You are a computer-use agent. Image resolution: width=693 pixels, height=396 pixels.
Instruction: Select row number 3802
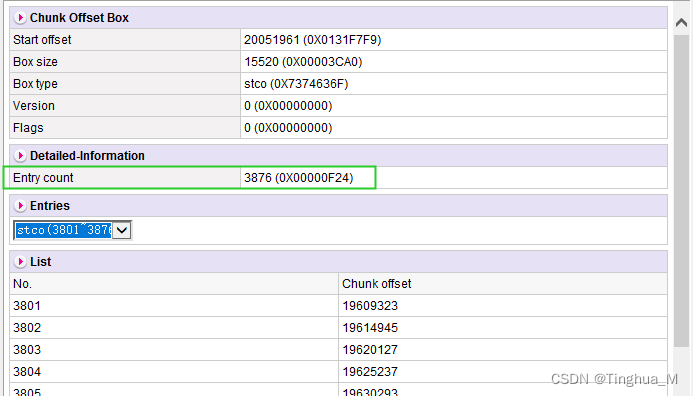tap(27, 328)
